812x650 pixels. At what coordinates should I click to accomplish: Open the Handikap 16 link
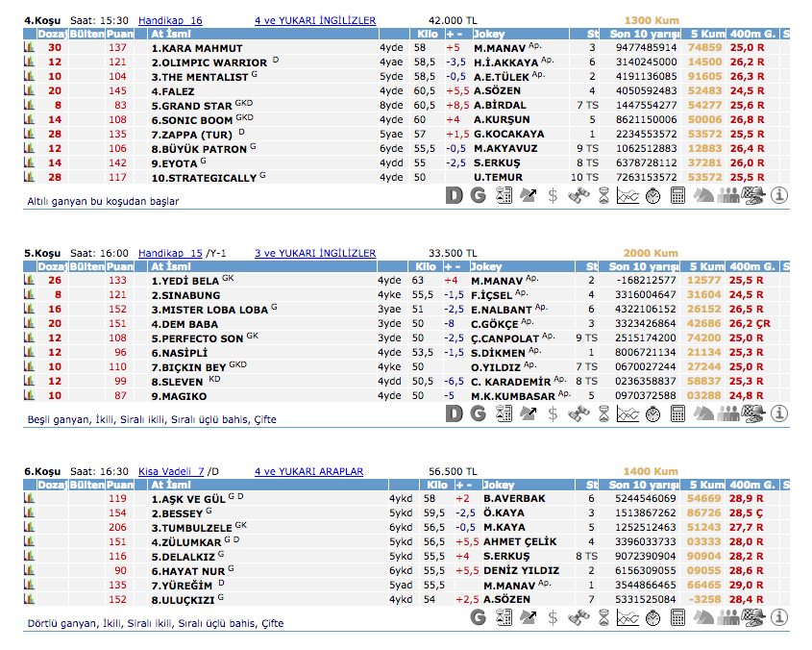(170, 20)
